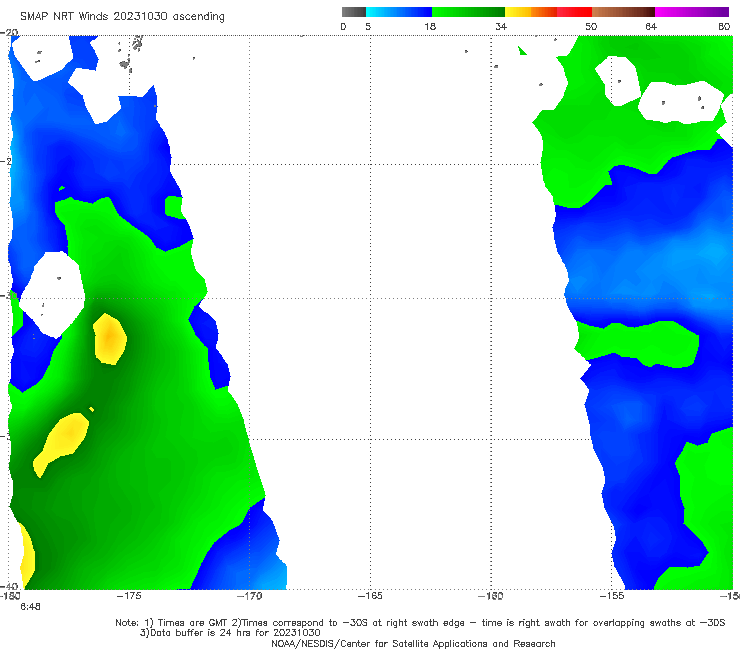Click the note '3)Data buffer is 24 hrs for 20231030'
The height and width of the screenshot is (650, 740).
tap(230, 633)
